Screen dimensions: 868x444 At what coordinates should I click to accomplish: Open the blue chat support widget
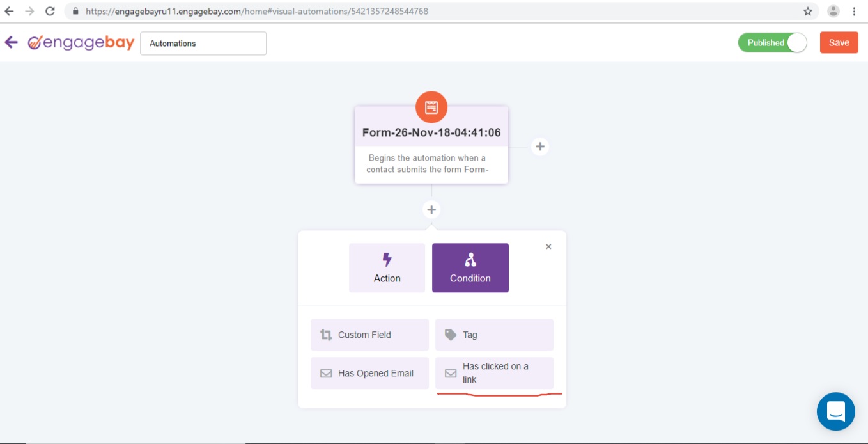pyautogui.click(x=835, y=411)
